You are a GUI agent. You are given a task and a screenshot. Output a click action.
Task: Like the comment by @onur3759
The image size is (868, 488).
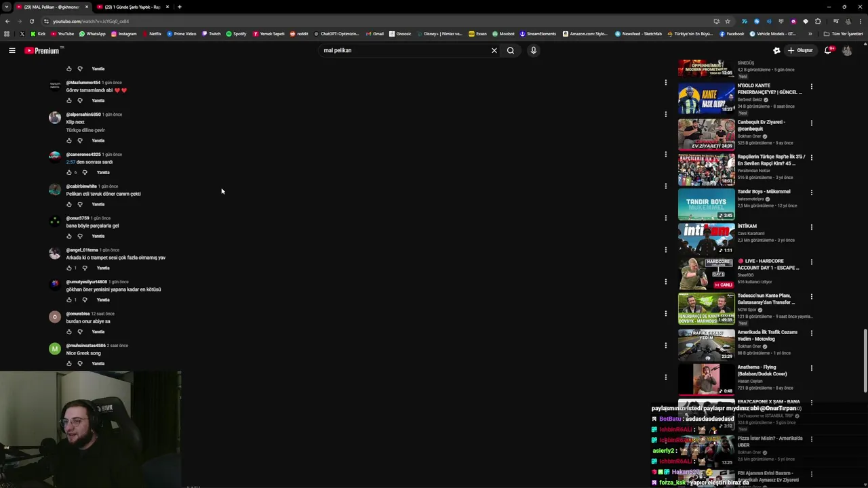click(68, 236)
